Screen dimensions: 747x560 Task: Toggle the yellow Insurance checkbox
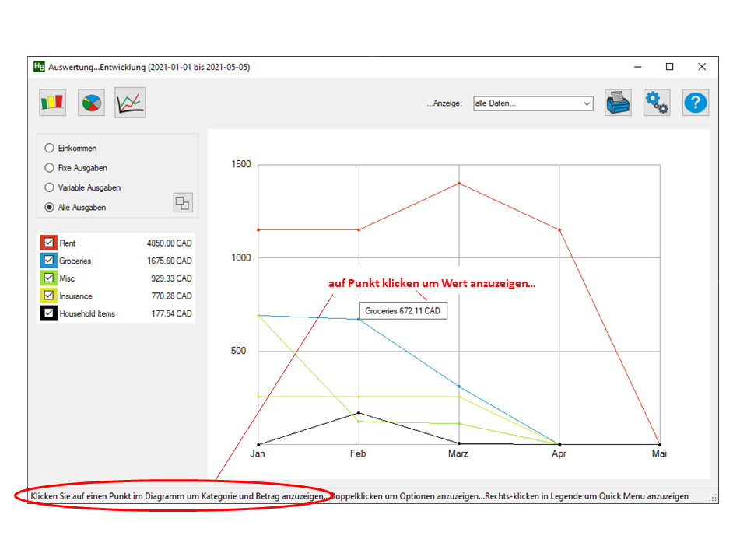coord(49,296)
